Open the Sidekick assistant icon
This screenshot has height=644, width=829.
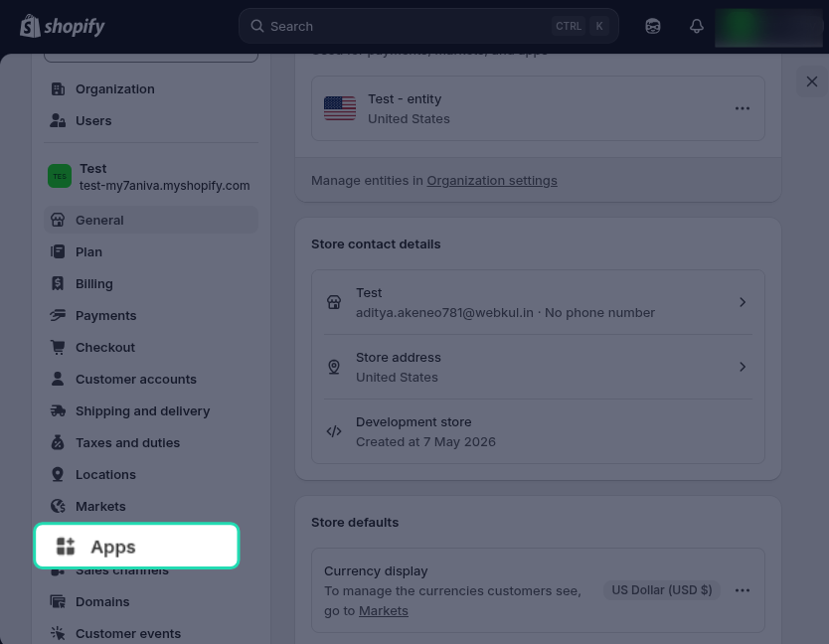652,26
